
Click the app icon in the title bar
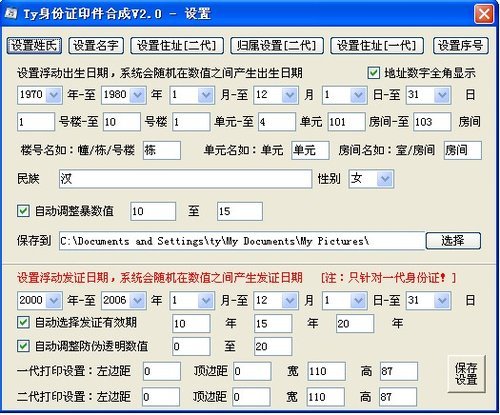[x=11, y=13]
